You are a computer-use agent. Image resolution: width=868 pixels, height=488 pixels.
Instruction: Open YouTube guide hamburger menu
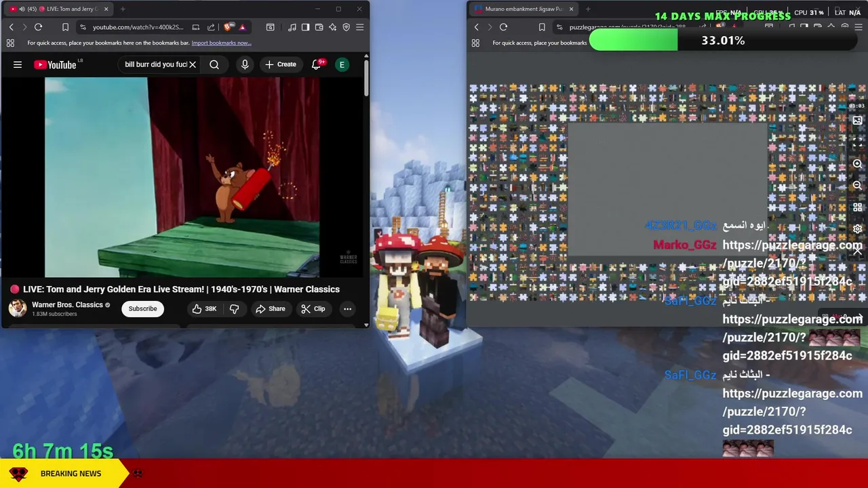click(18, 64)
